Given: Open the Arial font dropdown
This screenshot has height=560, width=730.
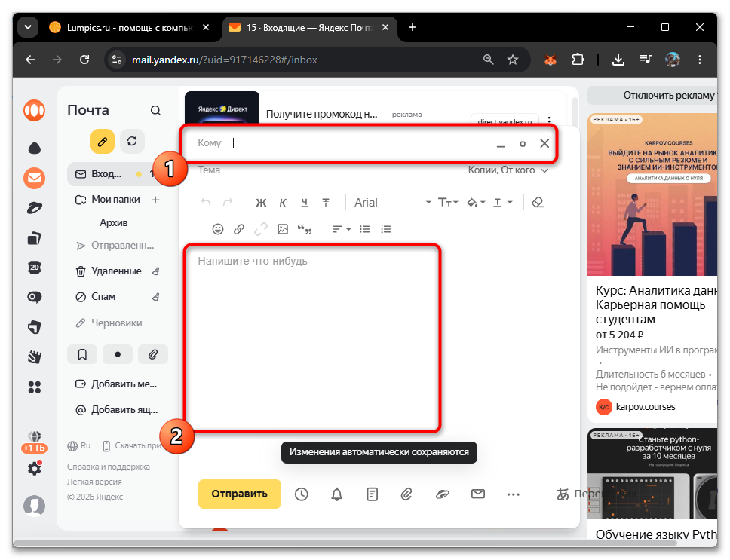Looking at the screenshot, I should coord(392,203).
